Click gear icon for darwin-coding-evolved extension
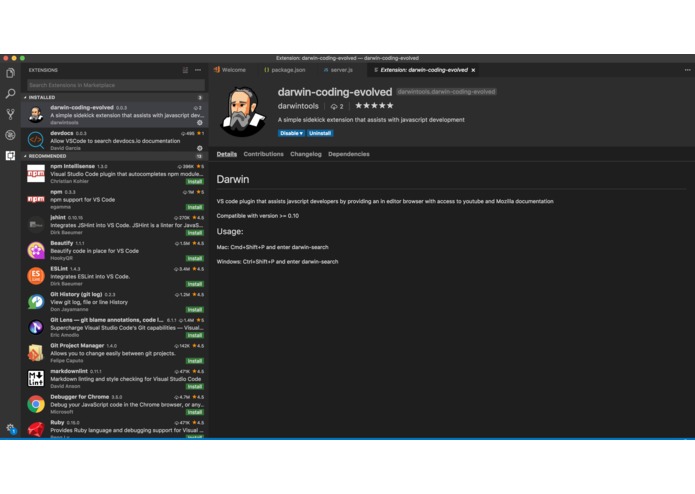The height and width of the screenshot is (494, 695). click(199, 123)
